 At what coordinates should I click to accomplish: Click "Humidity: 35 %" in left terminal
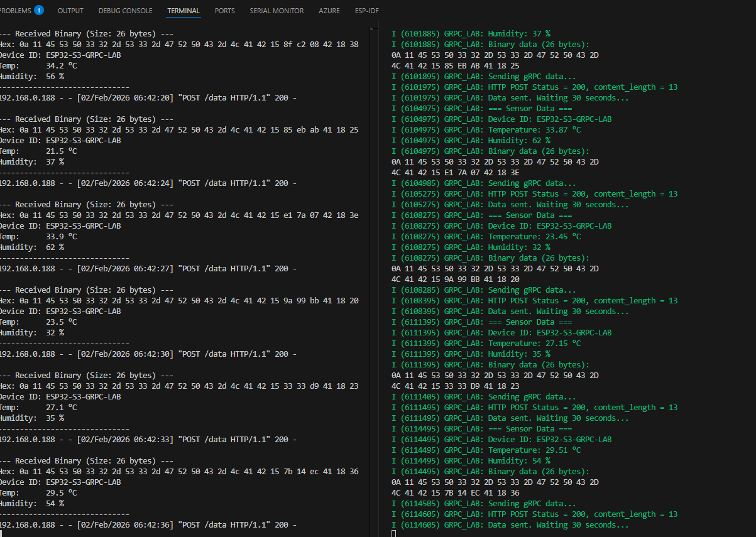click(x=32, y=418)
